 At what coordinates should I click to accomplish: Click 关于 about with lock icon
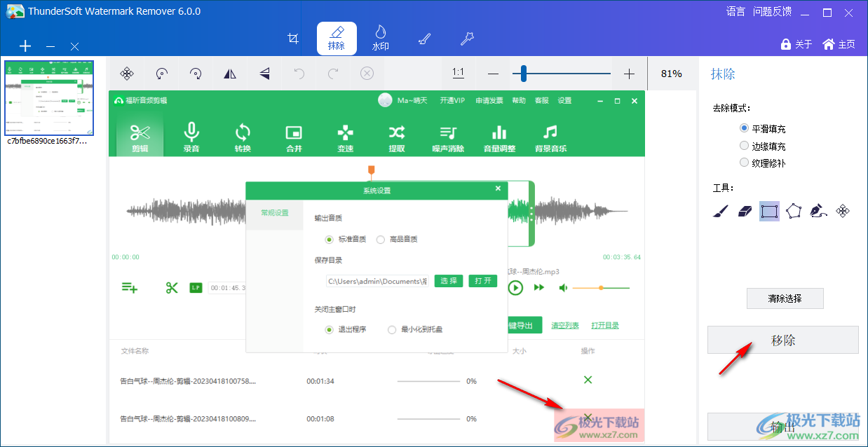coord(796,44)
